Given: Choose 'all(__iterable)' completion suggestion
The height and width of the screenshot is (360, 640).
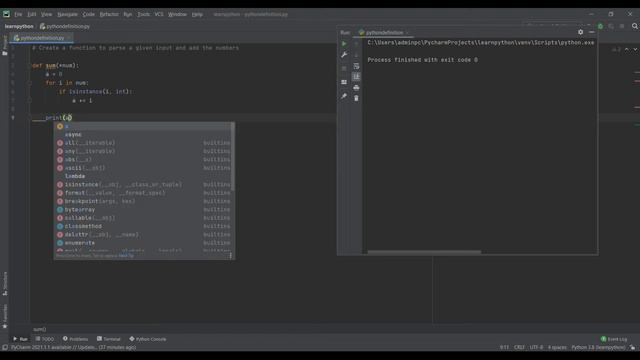Looking at the screenshot, I should point(143,143).
